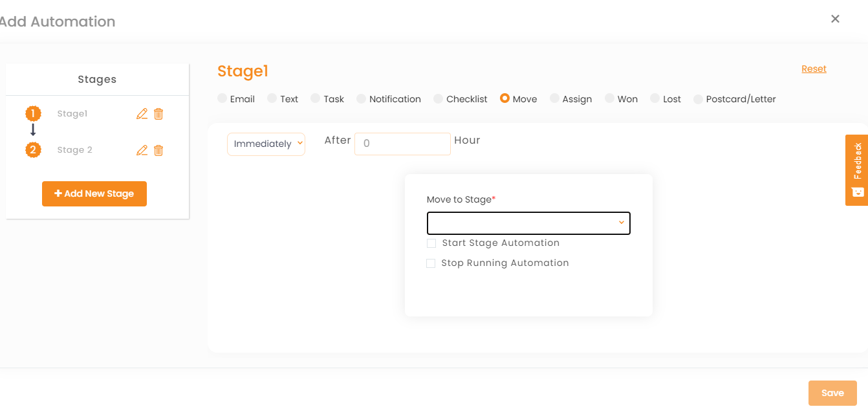
Task: Select the Text action type
Action: tap(272, 98)
